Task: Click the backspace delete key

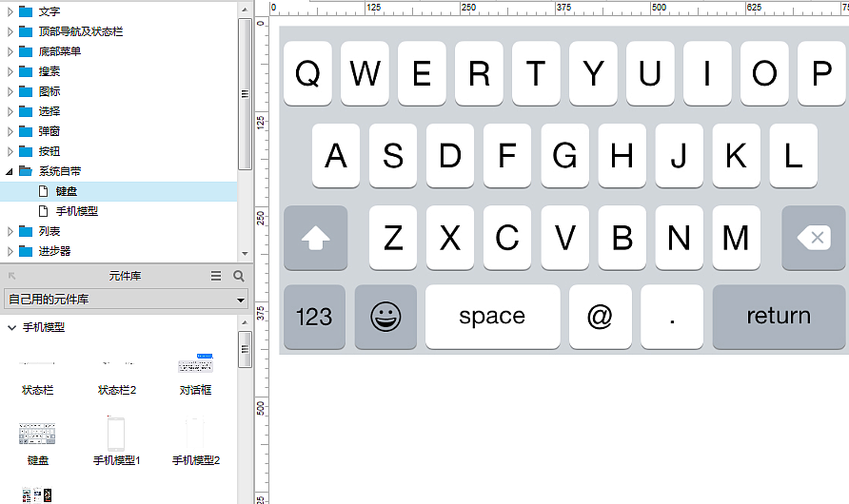Action: coord(814,238)
